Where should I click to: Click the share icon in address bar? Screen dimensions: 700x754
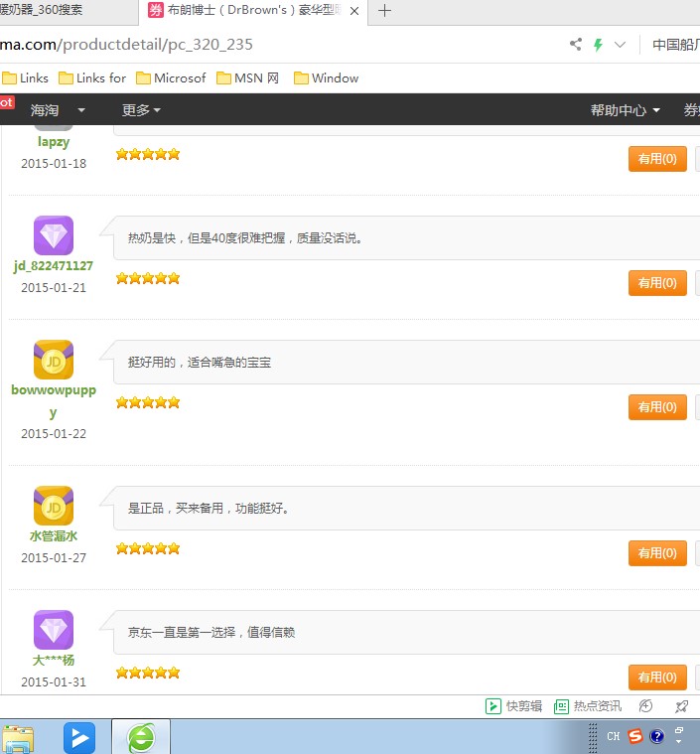[x=576, y=45]
